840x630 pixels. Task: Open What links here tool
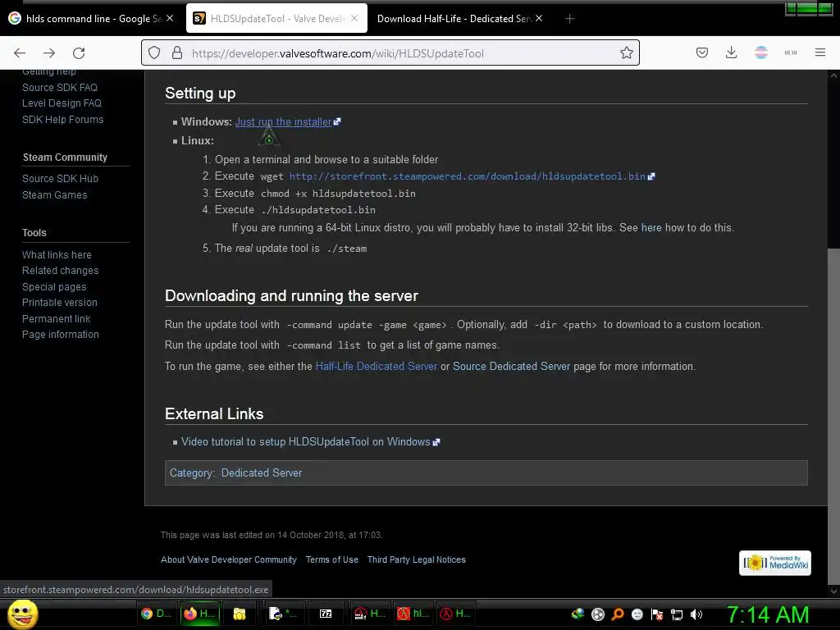tap(57, 255)
